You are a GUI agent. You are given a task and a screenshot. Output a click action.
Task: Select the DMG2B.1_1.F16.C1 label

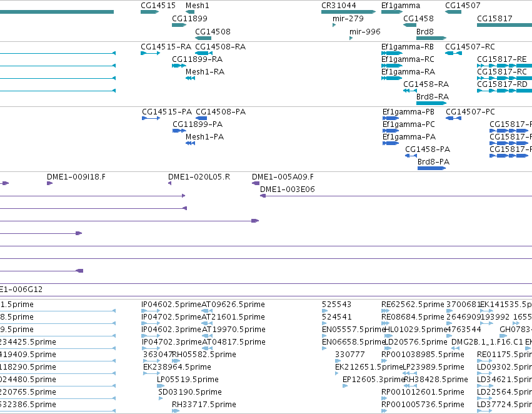487,342
